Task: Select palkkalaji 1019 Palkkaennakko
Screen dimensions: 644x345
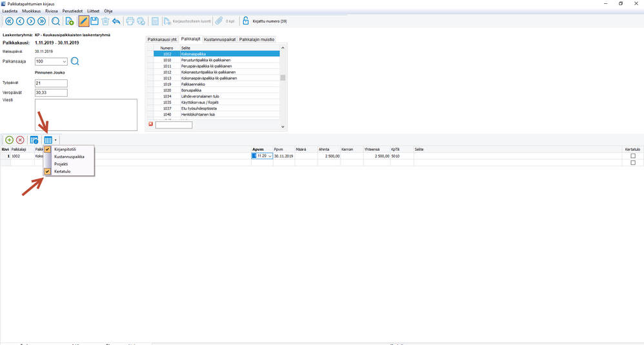Action: coord(216,84)
